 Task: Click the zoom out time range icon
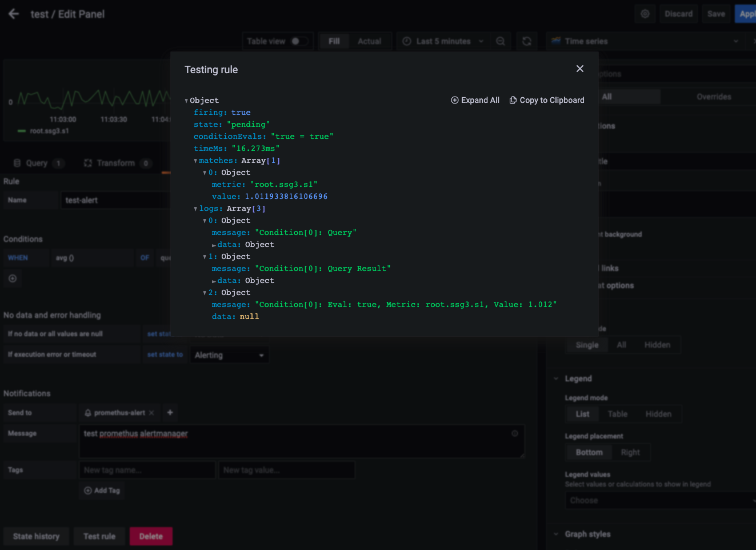point(501,41)
